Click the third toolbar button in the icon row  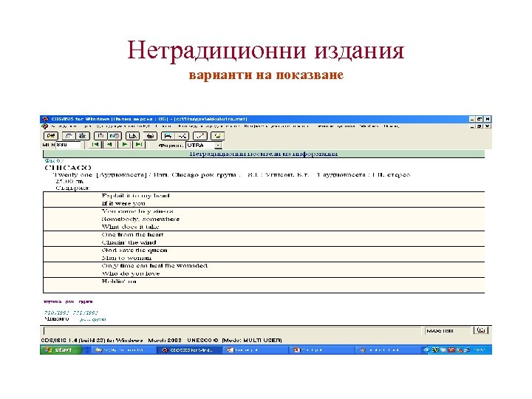point(83,136)
